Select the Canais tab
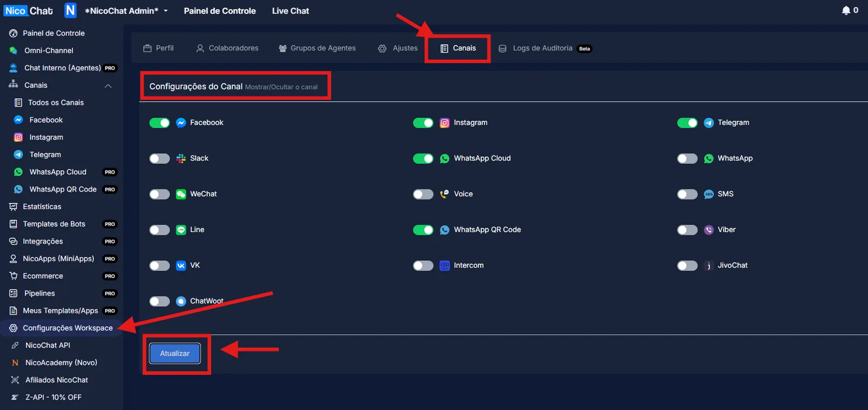Viewport: 868px width, 410px height. pyautogui.click(x=458, y=48)
